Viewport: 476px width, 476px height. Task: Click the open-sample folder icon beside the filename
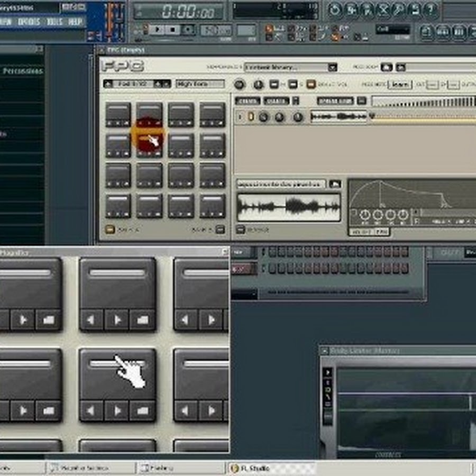(335, 184)
